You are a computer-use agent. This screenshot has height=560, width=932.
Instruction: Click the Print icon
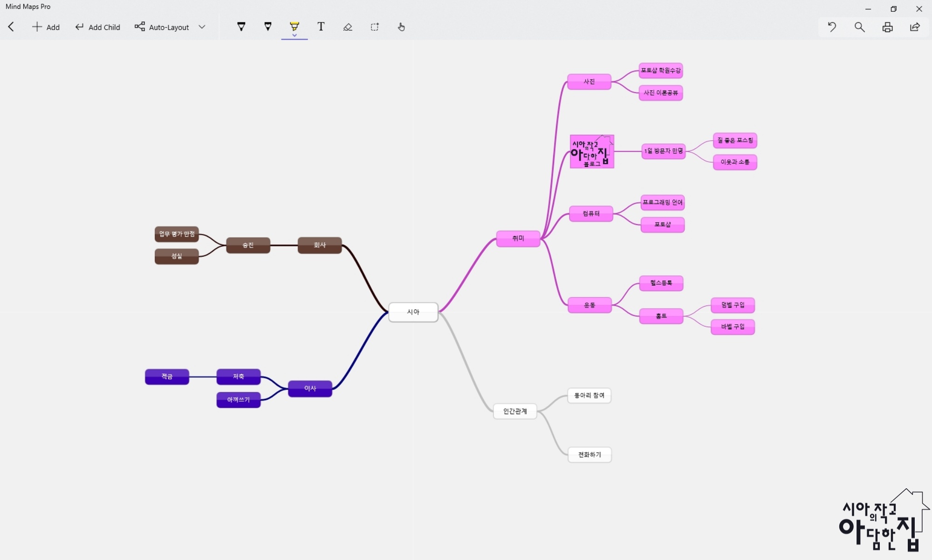click(x=887, y=27)
